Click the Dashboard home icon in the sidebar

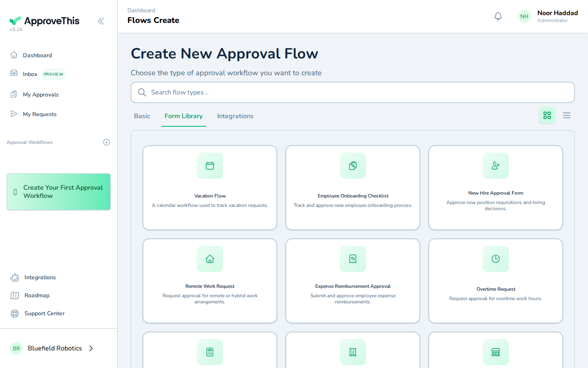click(14, 55)
